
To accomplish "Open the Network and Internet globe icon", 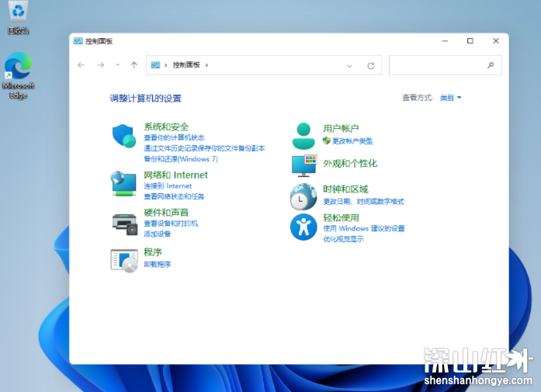I will [123, 183].
